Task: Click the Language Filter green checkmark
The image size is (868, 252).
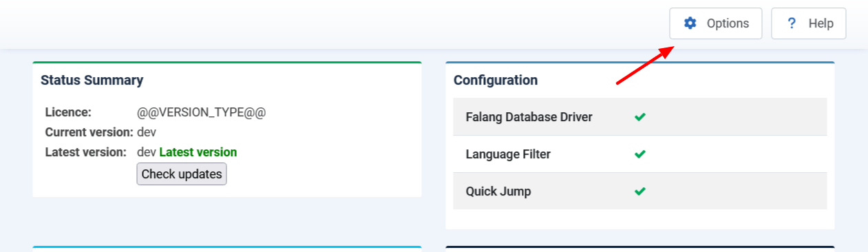Action: (640, 154)
